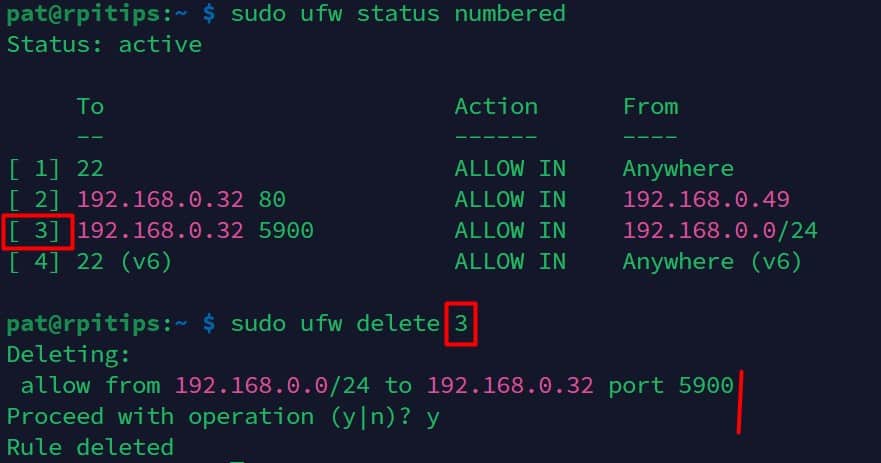Click rule number [ 2] in the list
The height and width of the screenshot is (463, 881).
click(34, 199)
